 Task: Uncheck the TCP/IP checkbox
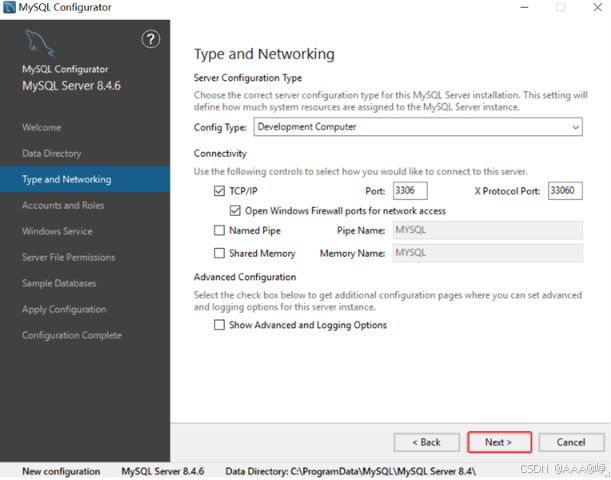coord(219,191)
